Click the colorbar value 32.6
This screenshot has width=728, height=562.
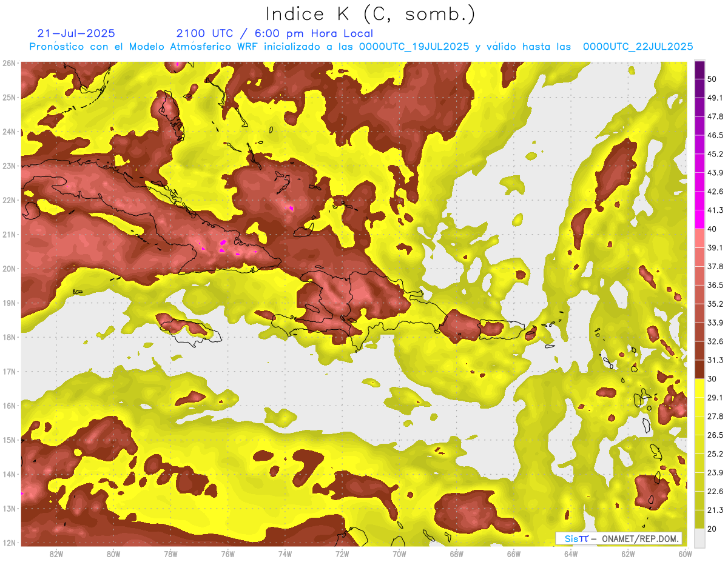[715, 341]
